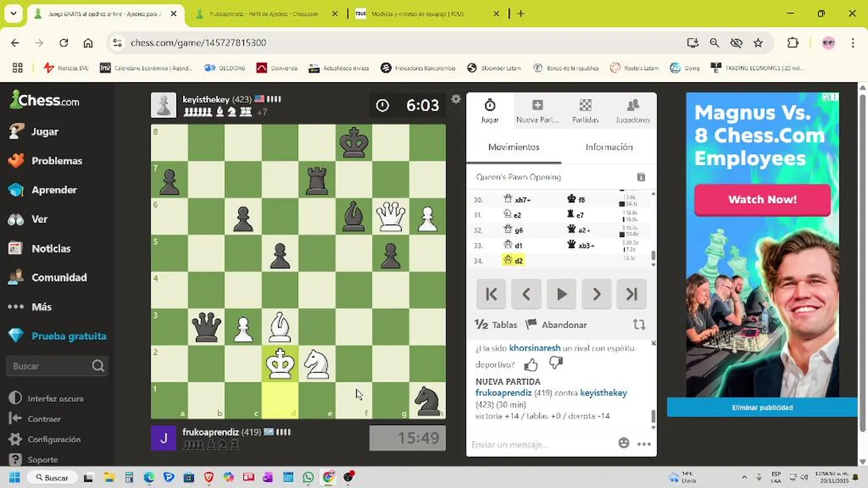Expand the Más sidebar menu
The width and height of the screenshot is (868, 488).
click(41, 306)
